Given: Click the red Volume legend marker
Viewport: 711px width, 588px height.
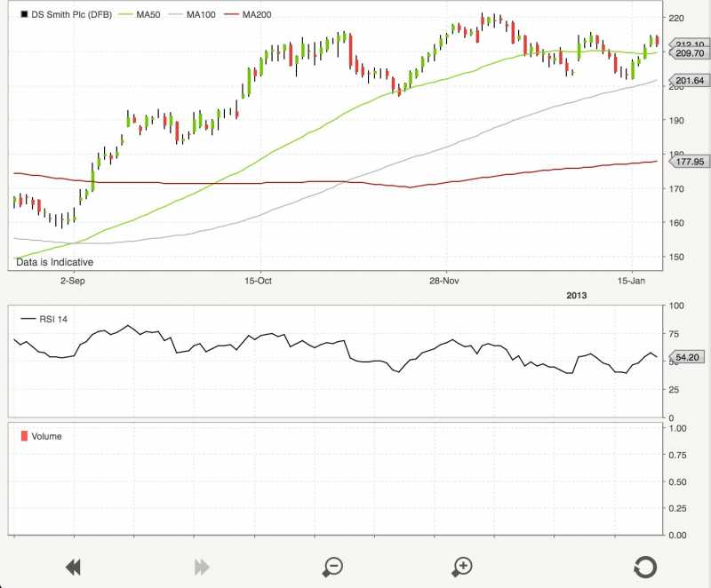Looking at the screenshot, I should tap(24, 436).
